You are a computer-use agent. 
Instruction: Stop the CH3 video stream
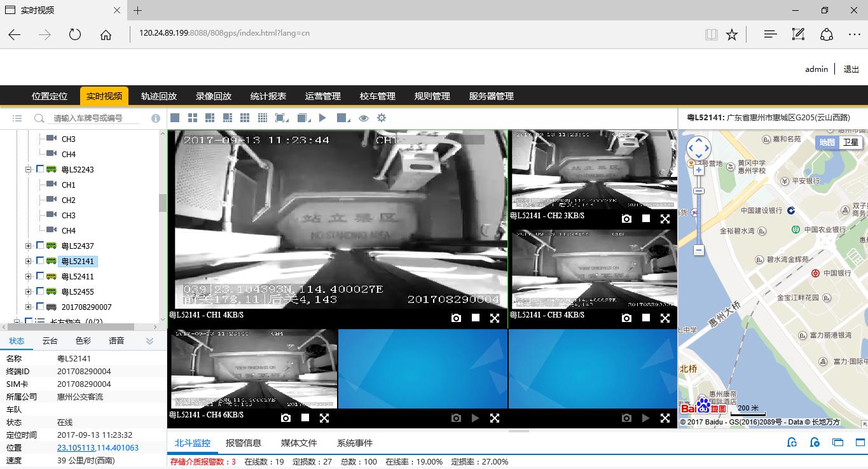[646, 318]
